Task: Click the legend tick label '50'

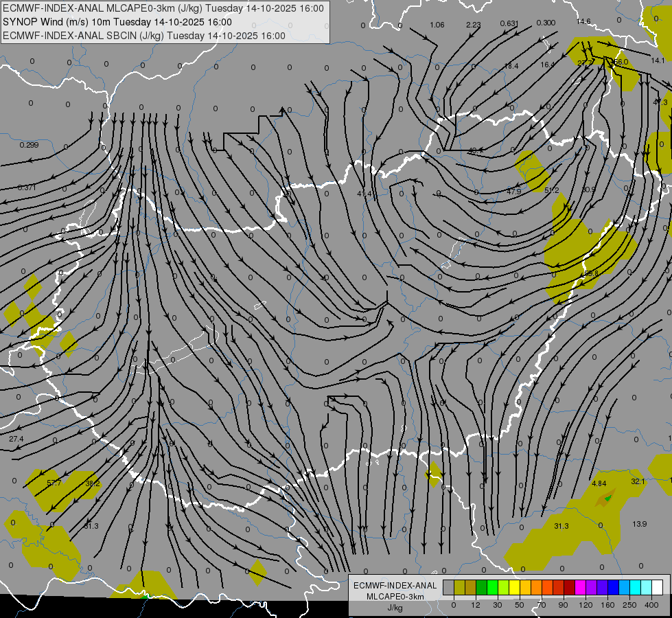Action: (x=519, y=605)
